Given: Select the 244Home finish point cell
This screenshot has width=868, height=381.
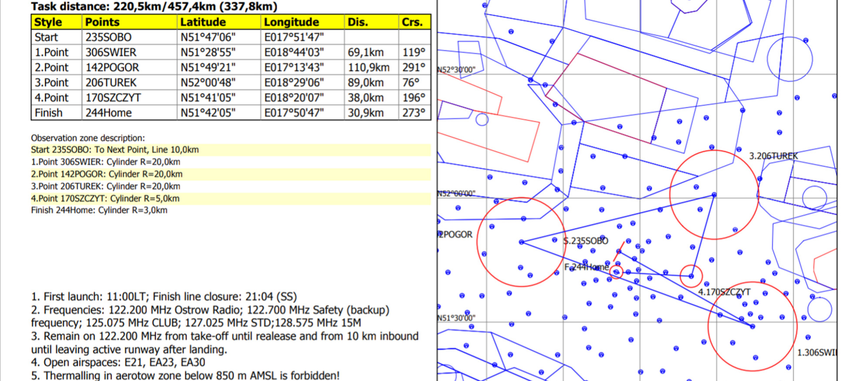Looking at the screenshot, I should pyautogui.click(x=108, y=113).
